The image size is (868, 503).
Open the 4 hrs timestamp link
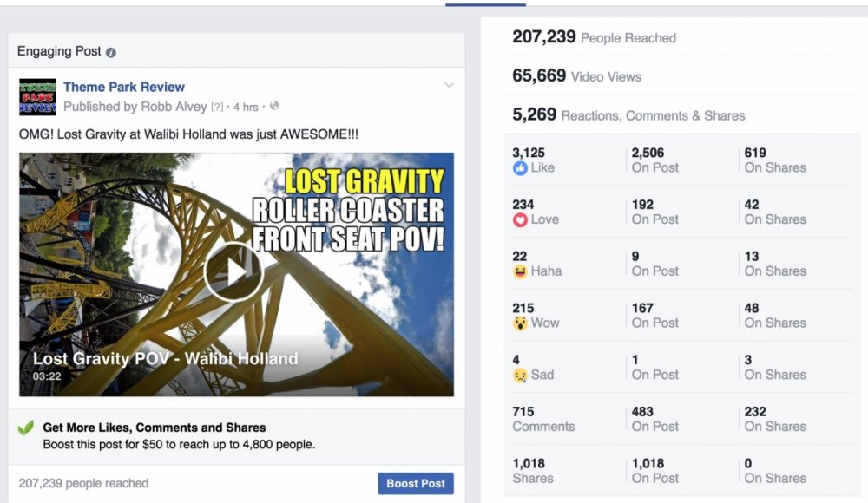(246, 107)
